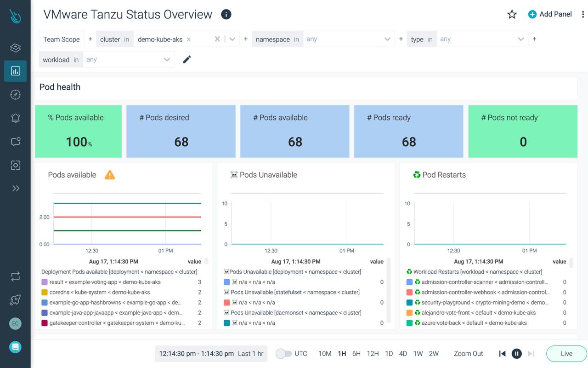This screenshot has height=368, width=588.
Task: Click the edit pencil next to the workload filter
Action: pyautogui.click(x=187, y=59)
